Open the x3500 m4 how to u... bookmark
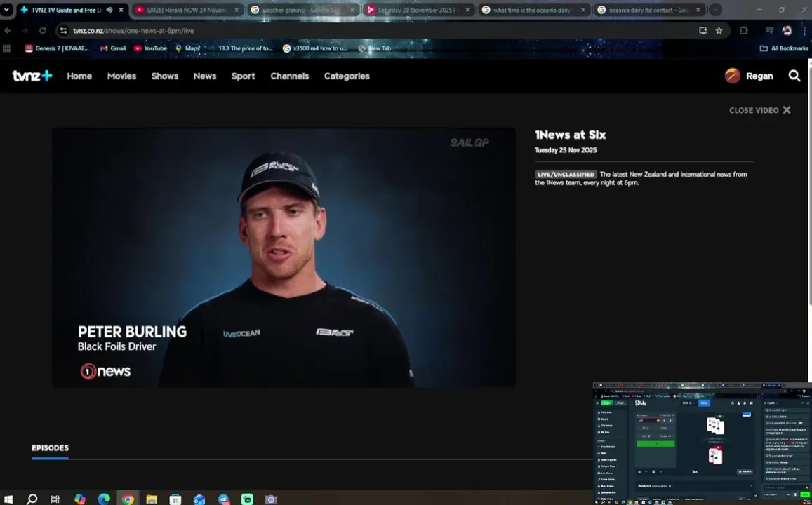Viewport: 812px width, 505px height. 315,48
